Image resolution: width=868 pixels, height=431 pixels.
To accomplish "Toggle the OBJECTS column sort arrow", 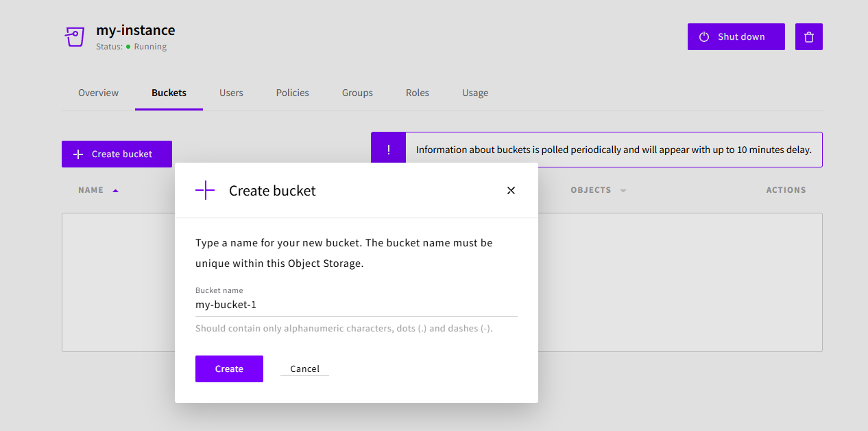I will pos(623,190).
